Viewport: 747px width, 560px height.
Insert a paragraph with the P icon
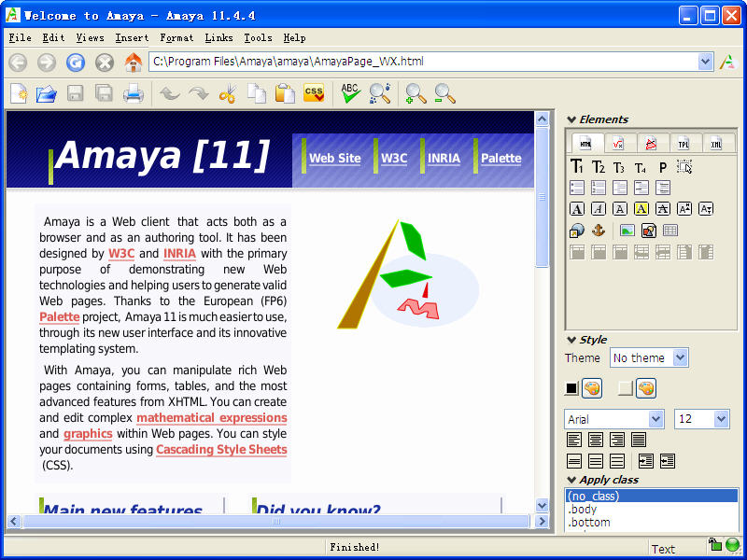click(x=663, y=168)
